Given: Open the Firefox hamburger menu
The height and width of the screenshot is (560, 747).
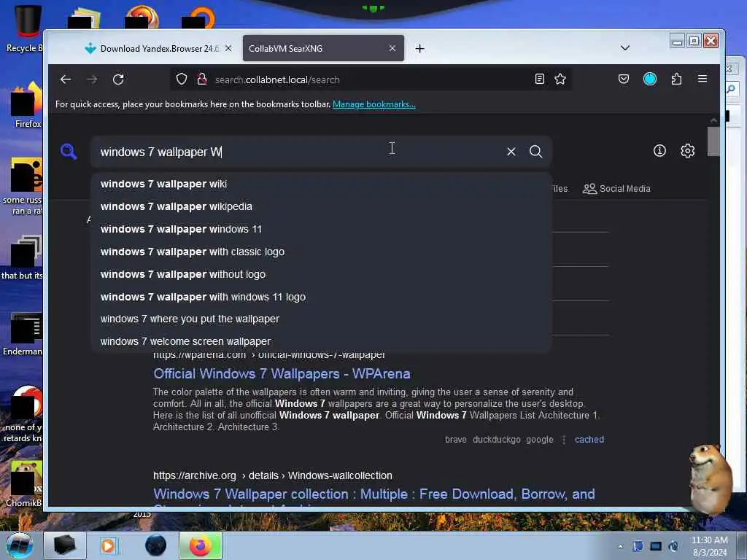Looking at the screenshot, I should [703, 79].
